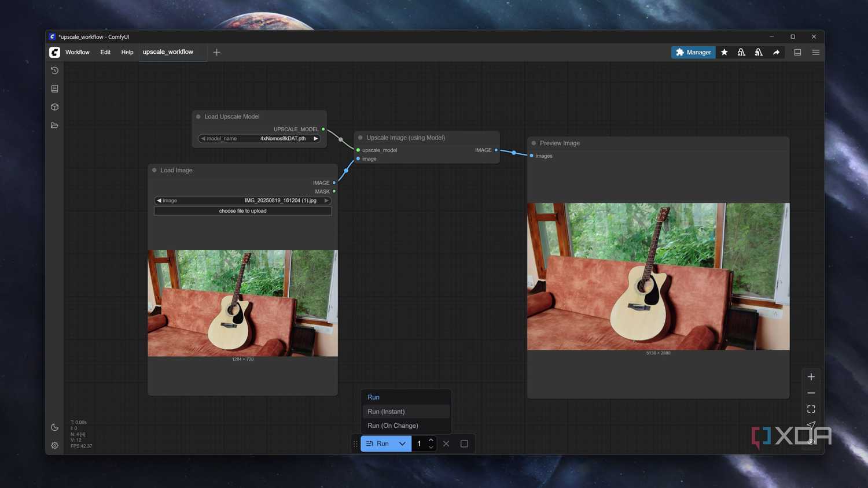Open the model library cube icon
The image size is (868, 488).
[x=54, y=107]
